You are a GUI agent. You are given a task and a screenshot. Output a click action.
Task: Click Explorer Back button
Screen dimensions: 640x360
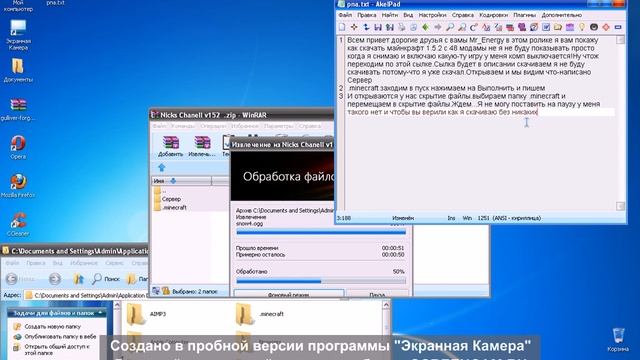pyautogui.click(x=12, y=279)
